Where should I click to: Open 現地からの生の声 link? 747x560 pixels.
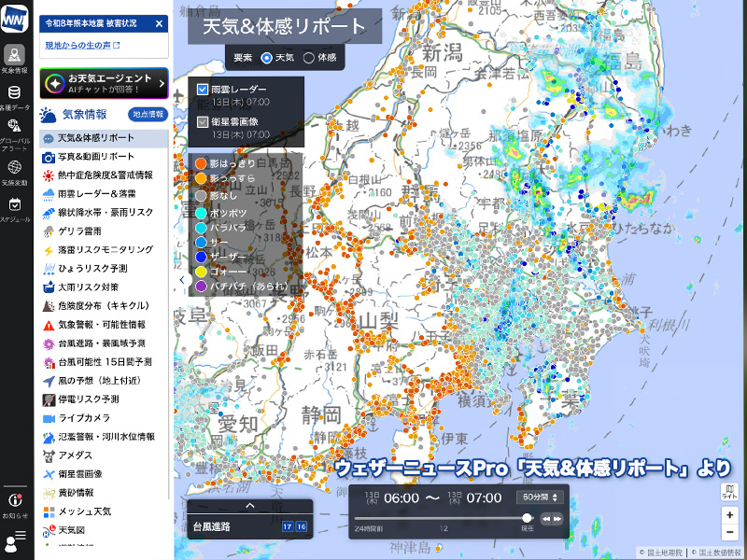(82, 45)
